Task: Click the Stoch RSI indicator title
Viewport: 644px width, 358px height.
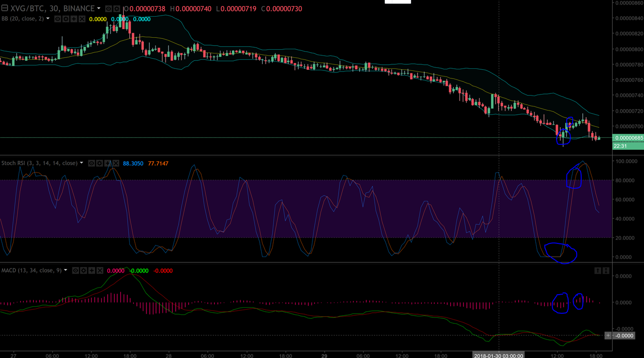Action: pyautogui.click(x=39, y=163)
